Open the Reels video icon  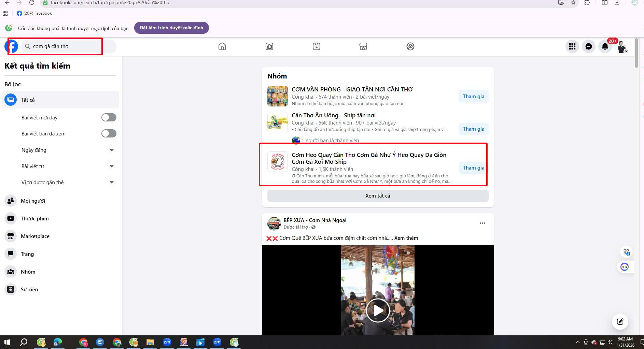[317, 46]
